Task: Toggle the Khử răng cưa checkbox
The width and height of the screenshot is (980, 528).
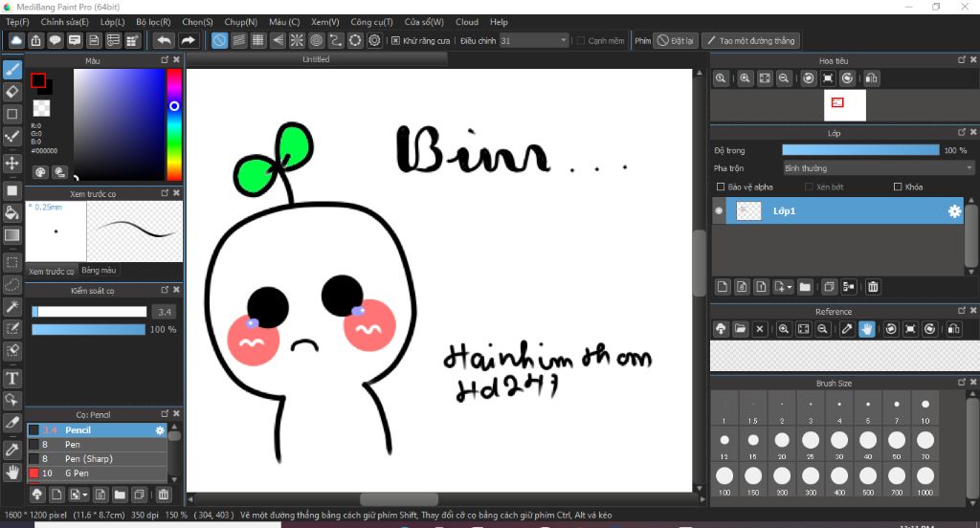Action: (395, 40)
